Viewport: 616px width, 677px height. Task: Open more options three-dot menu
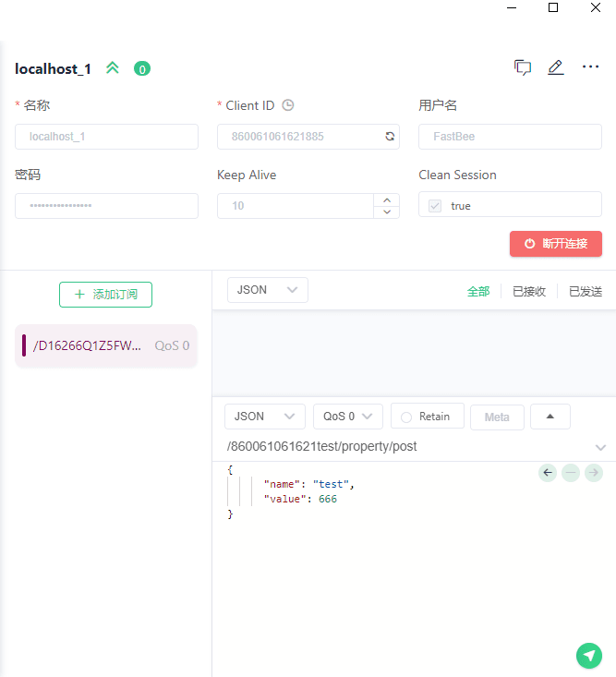click(x=590, y=66)
